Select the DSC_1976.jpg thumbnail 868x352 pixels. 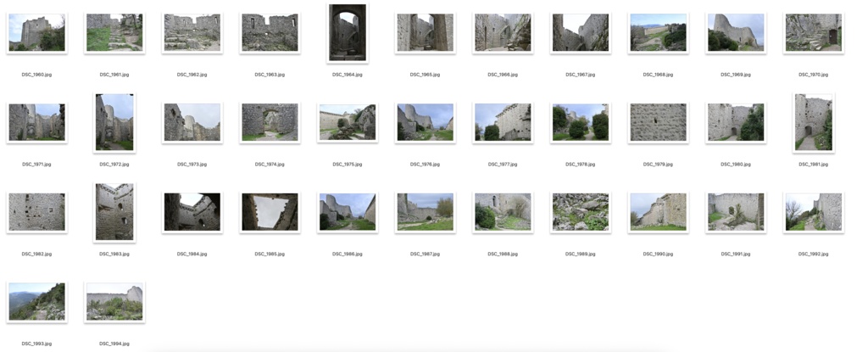pos(426,122)
